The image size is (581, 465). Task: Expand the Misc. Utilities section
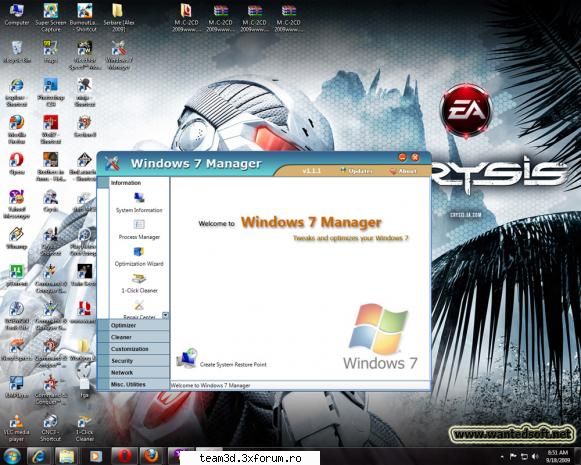click(x=133, y=384)
